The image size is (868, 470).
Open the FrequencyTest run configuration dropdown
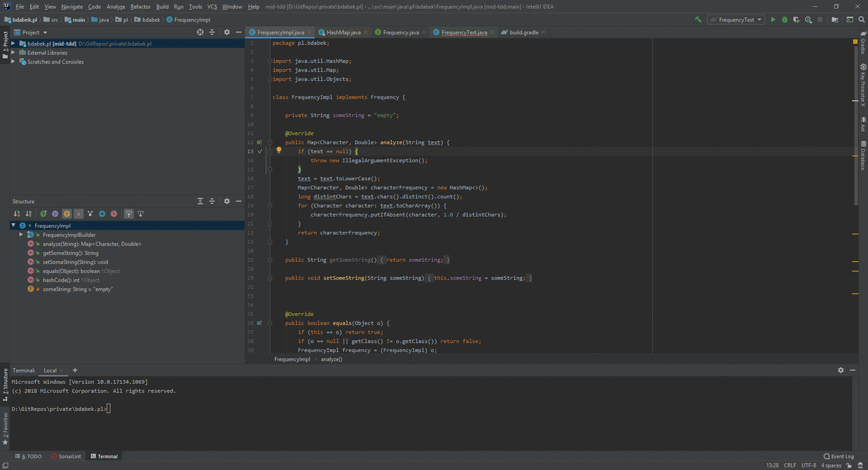736,20
